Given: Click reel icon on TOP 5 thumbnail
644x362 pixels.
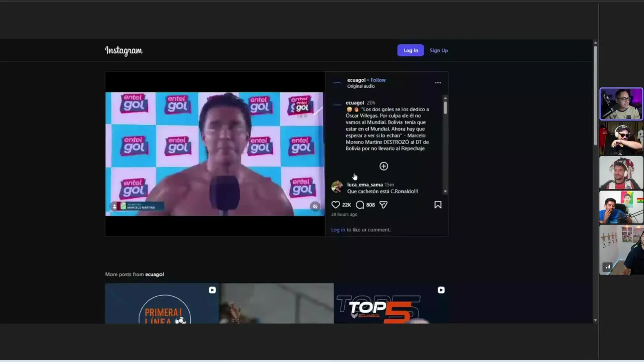Looking at the screenshot, I should (441, 290).
